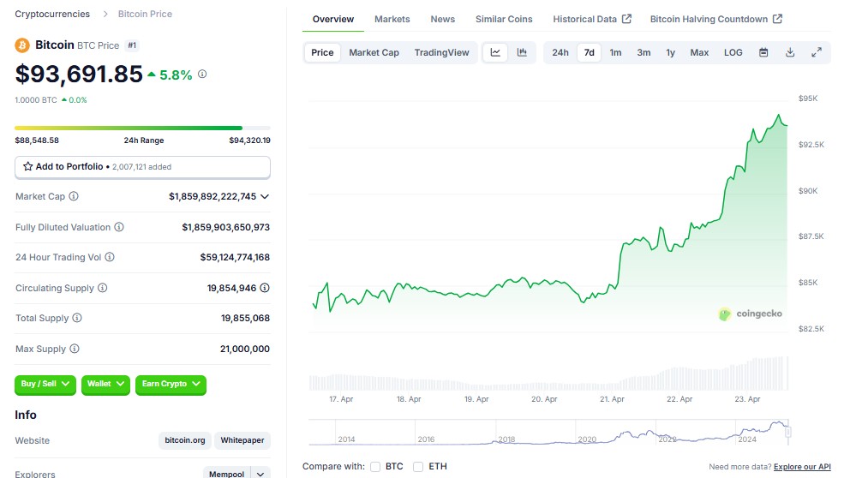Show Market Cap info tooltip icon
Screen dimensions: 868x478
coord(74,196)
